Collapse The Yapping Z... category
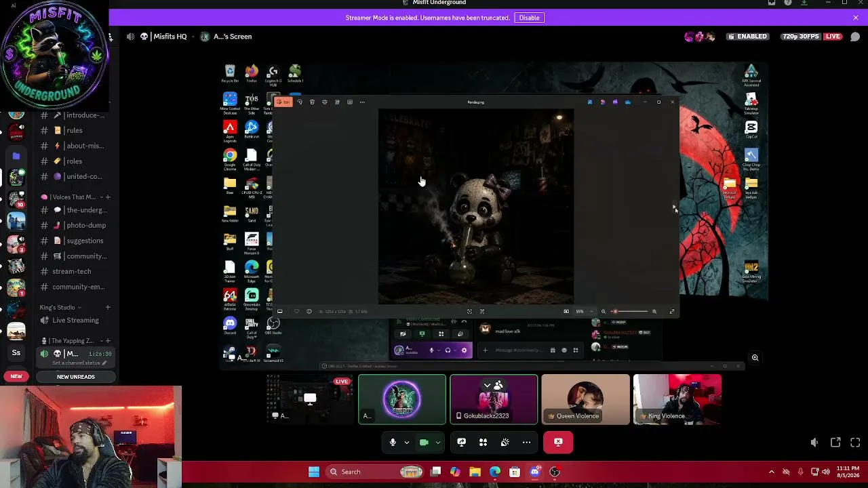The height and width of the screenshot is (488, 868). point(72,341)
